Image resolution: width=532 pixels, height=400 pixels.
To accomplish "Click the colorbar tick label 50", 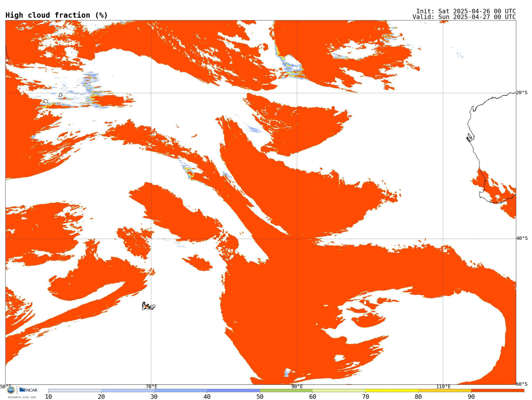I will tap(260, 397).
